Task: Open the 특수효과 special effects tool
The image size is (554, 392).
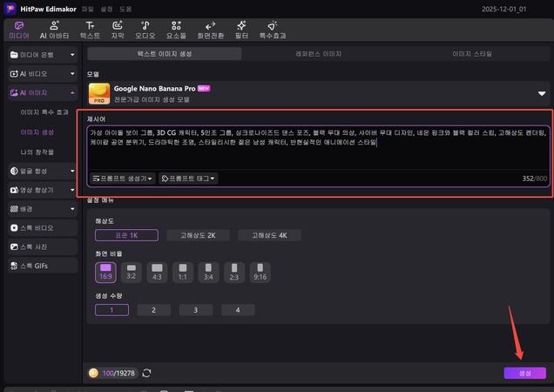Action: click(273, 30)
